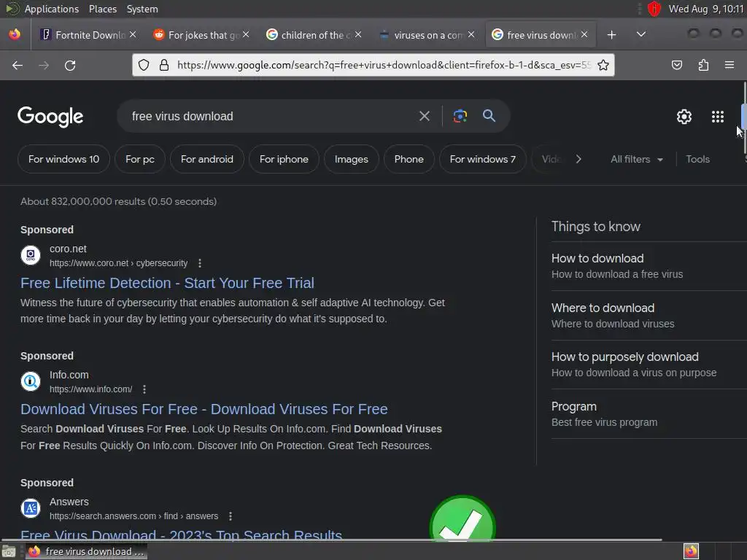Open Firefox hamburger application menu
Viewport: 747px width, 560px height.
[729, 65]
